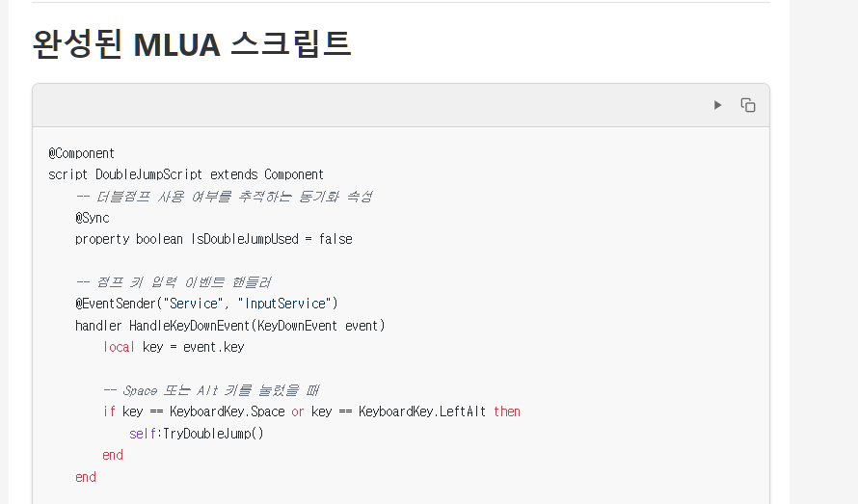This screenshot has width=858, height=504.
Task: Run the code with the play icon
Action: 717,105
